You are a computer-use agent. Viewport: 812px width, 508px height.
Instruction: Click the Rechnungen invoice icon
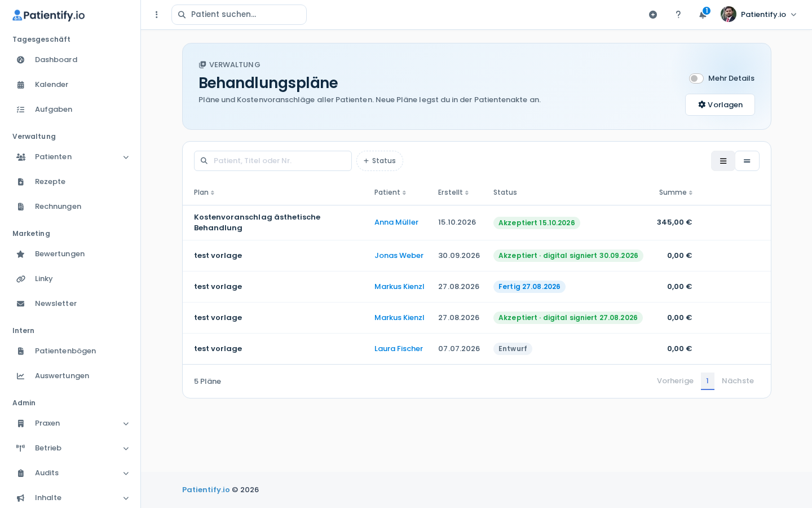point(21,207)
